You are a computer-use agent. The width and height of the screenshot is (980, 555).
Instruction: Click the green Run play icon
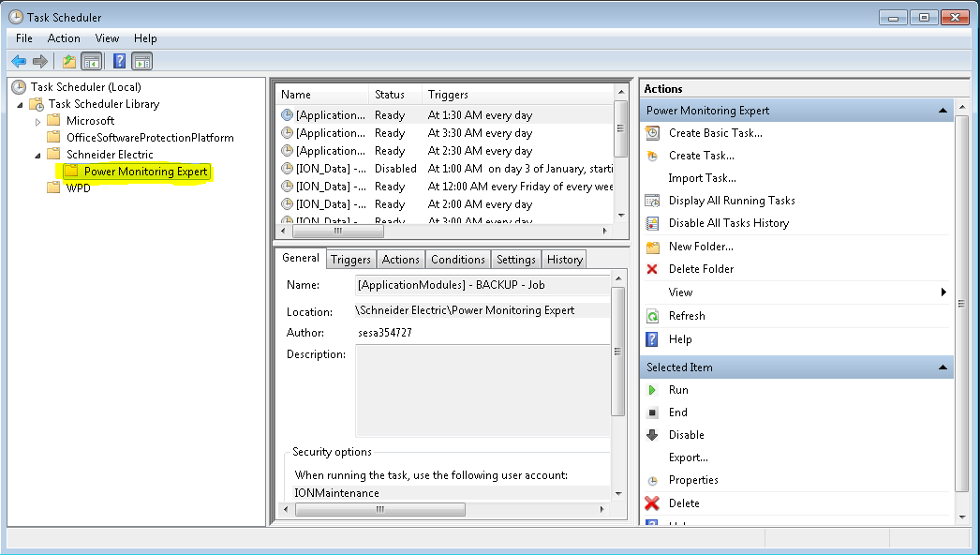(652, 390)
